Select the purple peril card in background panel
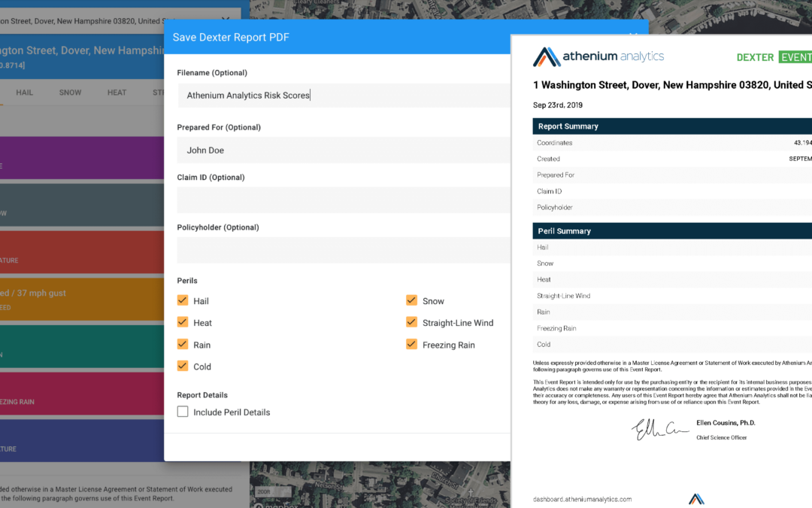The width and height of the screenshot is (812, 508). [82, 158]
